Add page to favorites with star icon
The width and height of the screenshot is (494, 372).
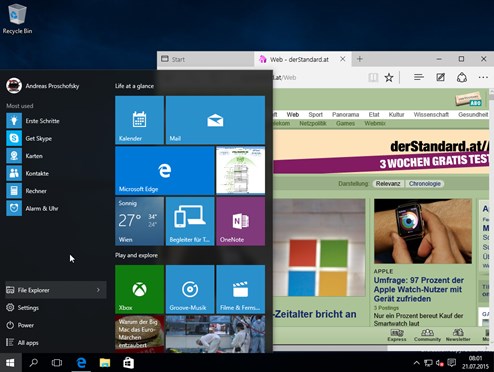tap(389, 78)
